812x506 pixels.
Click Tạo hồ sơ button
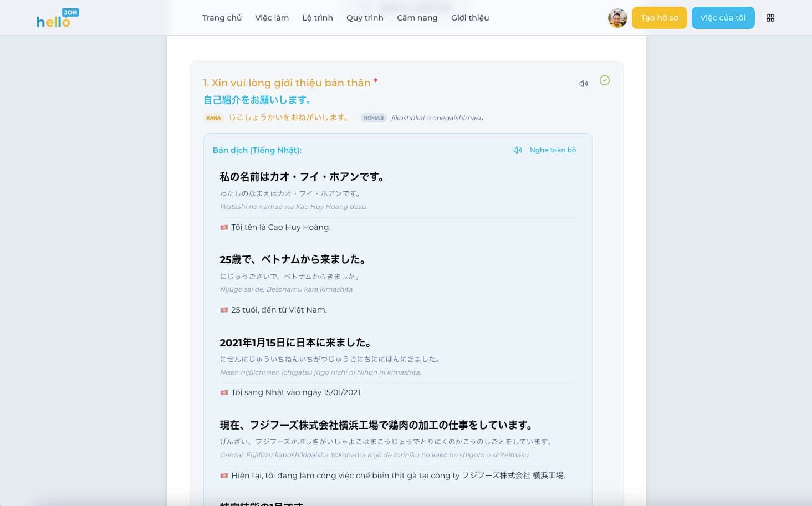pos(660,18)
